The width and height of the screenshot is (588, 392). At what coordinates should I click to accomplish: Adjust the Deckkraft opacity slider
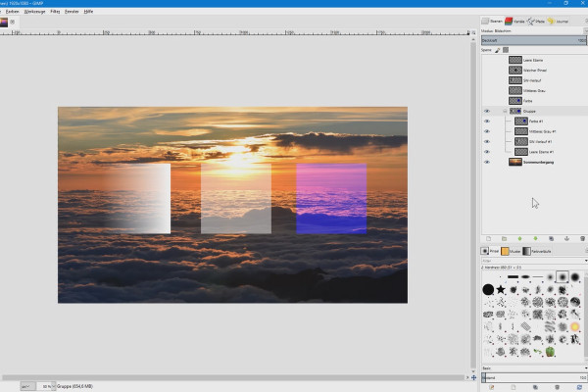point(534,40)
